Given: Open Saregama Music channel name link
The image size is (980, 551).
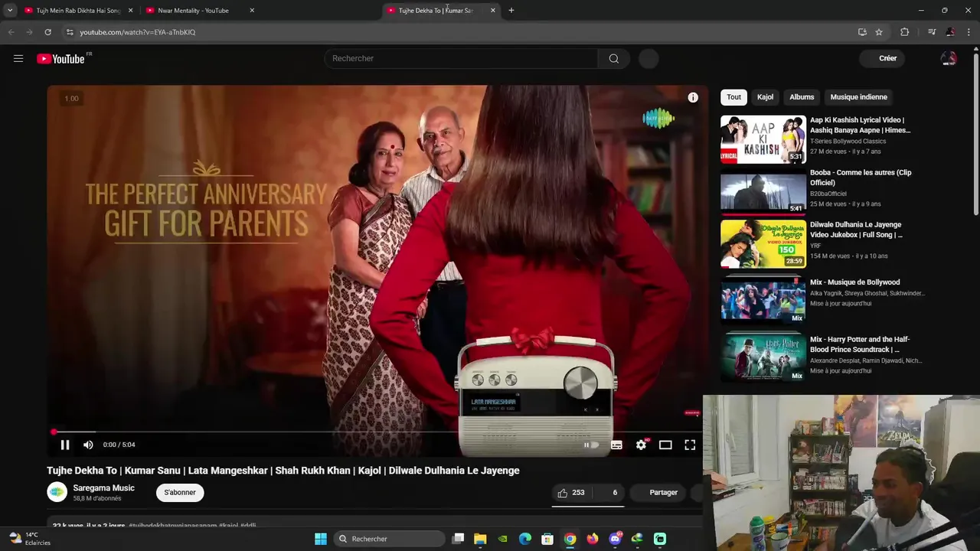Looking at the screenshot, I should [x=103, y=488].
